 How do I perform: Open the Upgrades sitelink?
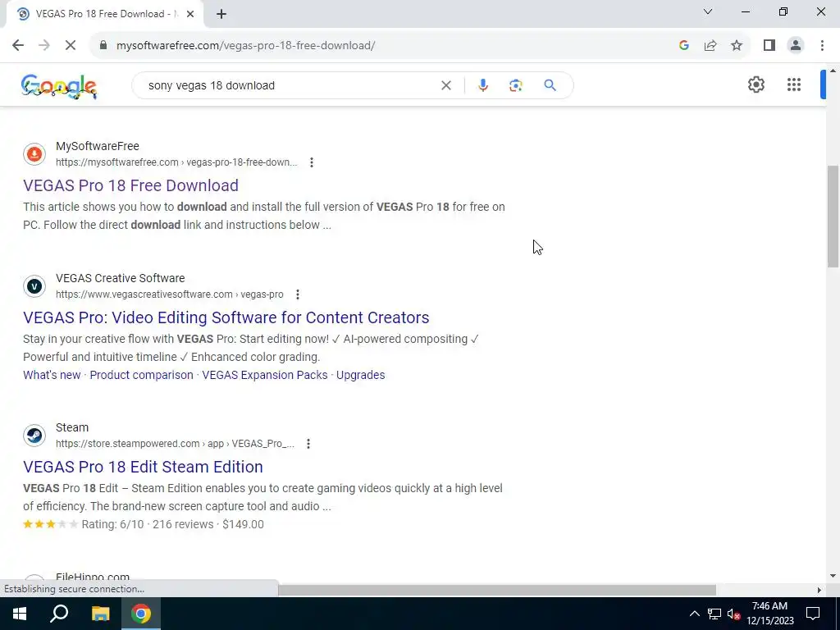[361, 375]
